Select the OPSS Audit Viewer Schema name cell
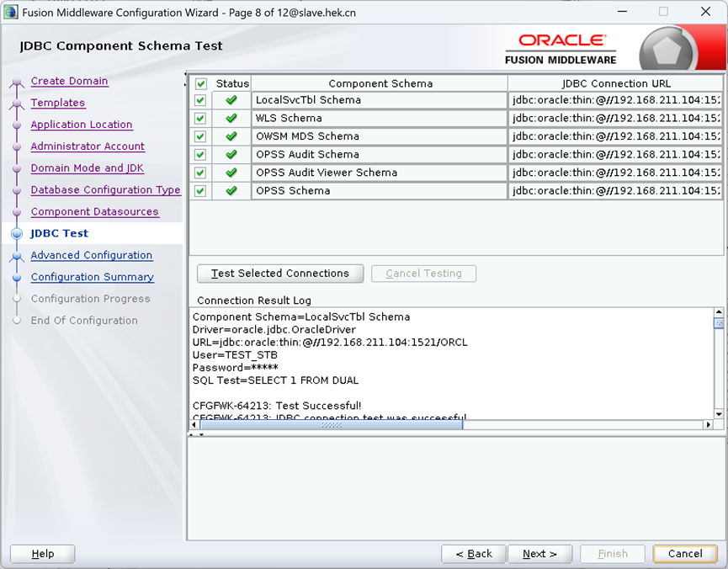The height and width of the screenshot is (569, 728). coord(380,173)
